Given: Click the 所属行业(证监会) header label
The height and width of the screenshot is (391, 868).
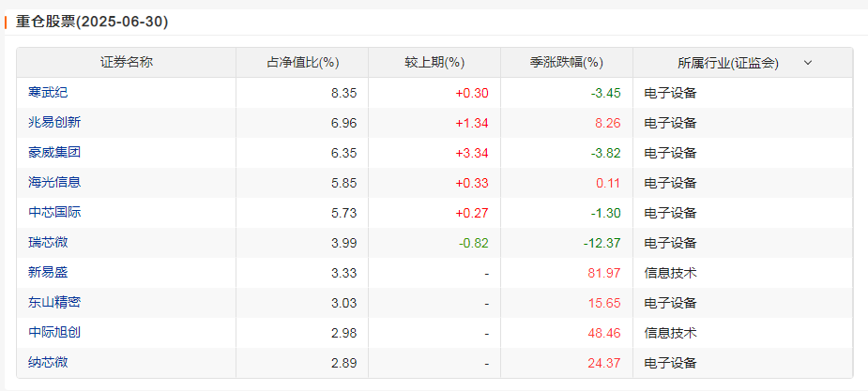Looking at the screenshot, I should pyautogui.click(x=728, y=63).
